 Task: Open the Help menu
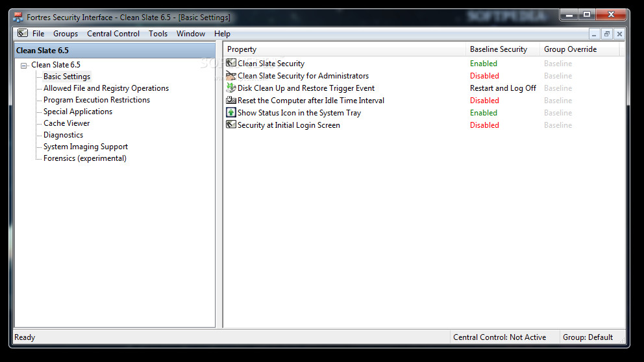coord(222,34)
